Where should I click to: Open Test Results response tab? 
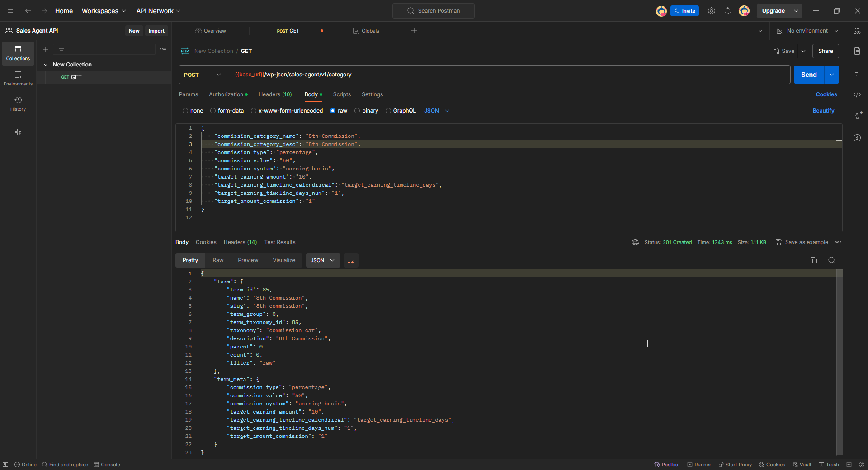click(280, 242)
